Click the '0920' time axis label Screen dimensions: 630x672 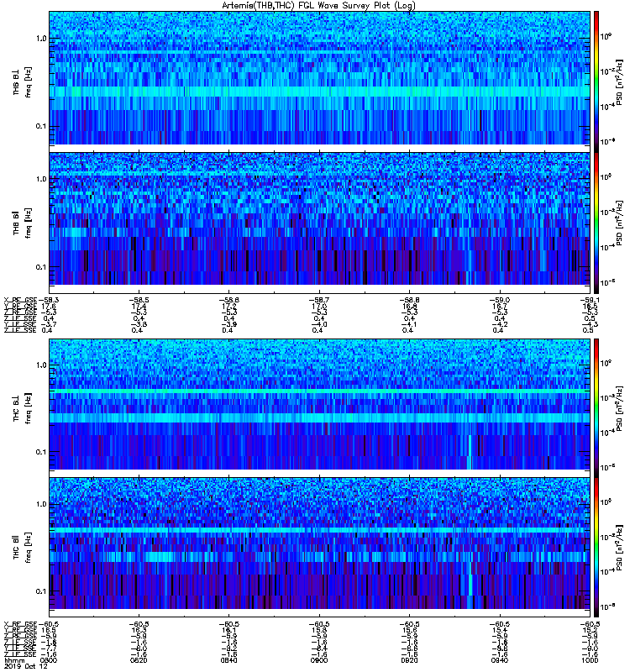point(409,660)
